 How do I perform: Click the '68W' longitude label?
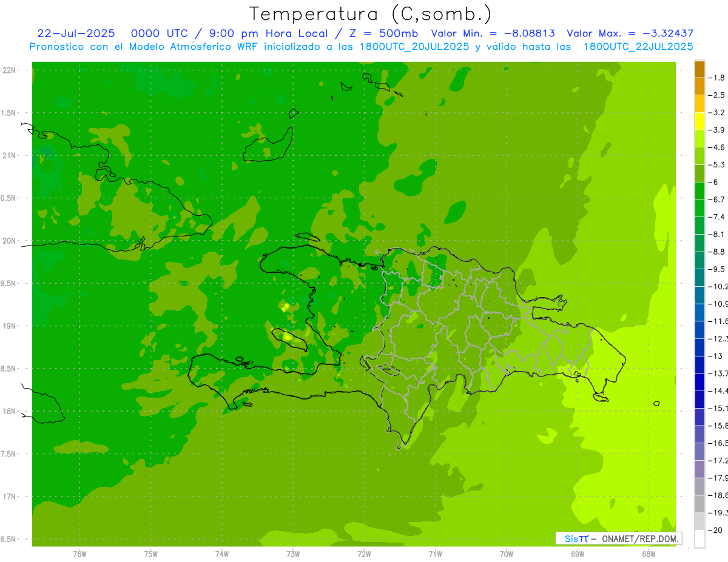649,554
